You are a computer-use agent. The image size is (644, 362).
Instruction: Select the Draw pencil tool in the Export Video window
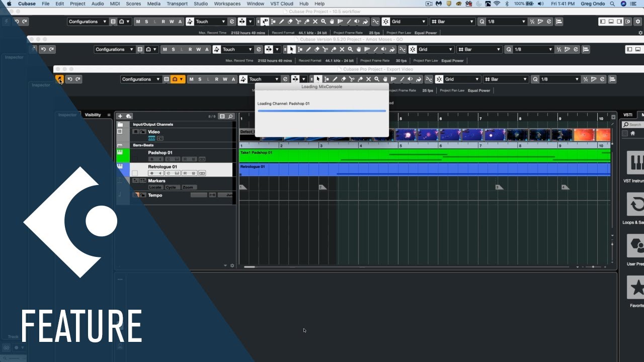point(335,79)
